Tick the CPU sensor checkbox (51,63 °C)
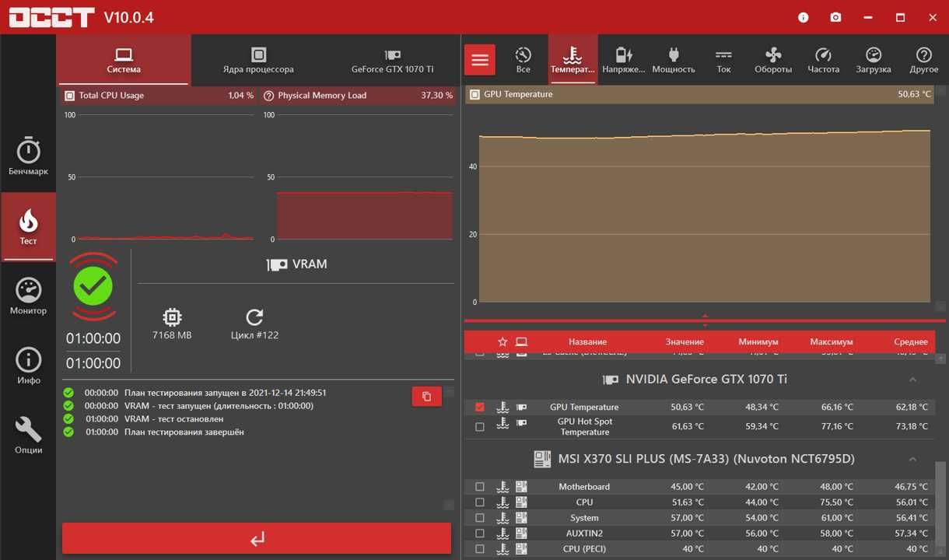Image resolution: width=949 pixels, height=560 pixels. [x=480, y=502]
